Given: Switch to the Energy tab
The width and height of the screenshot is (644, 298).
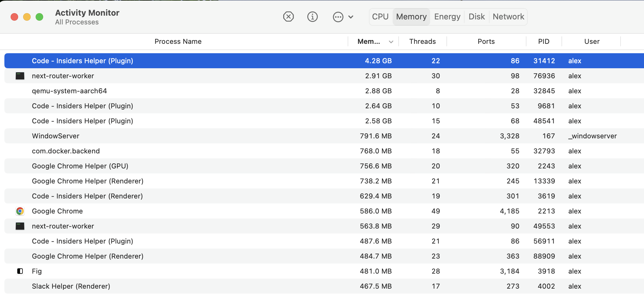Looking at the screenshot, I should coord(447,17).
